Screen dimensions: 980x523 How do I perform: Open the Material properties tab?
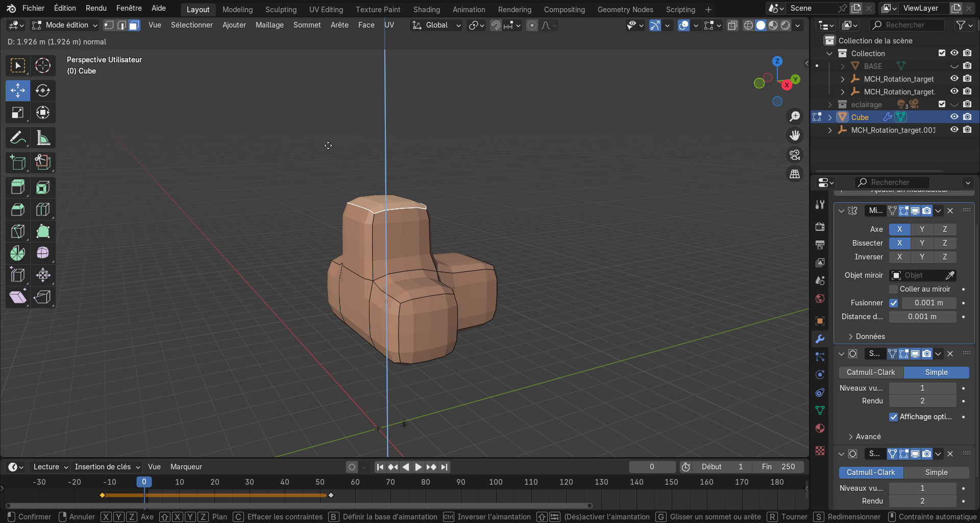(820, 429)
